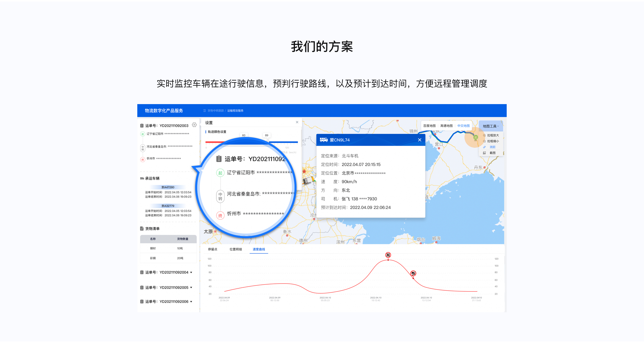Expand waybill YD202111092006

(191, 301)
